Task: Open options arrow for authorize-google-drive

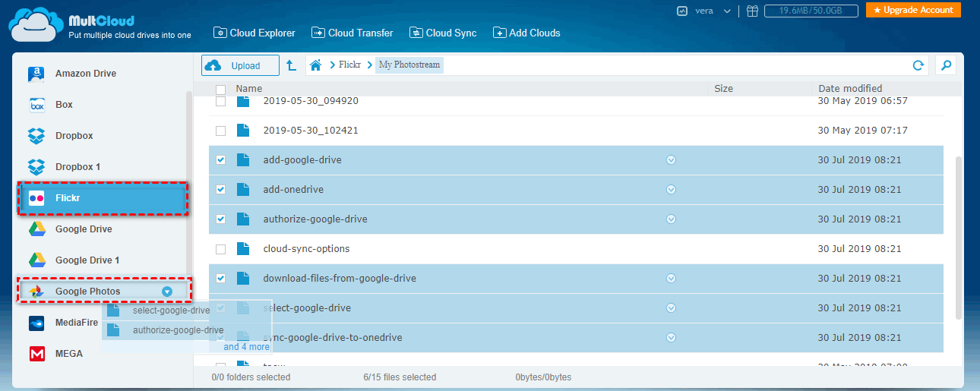Action: [671, 219]
